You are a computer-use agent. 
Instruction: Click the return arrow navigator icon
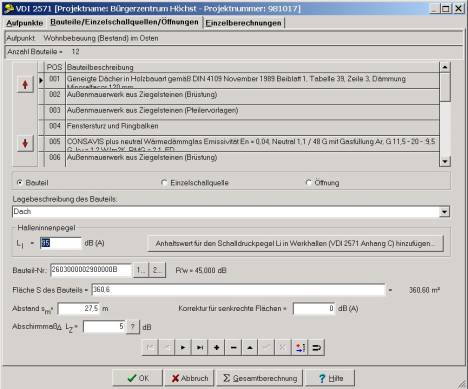coord(316,348)
